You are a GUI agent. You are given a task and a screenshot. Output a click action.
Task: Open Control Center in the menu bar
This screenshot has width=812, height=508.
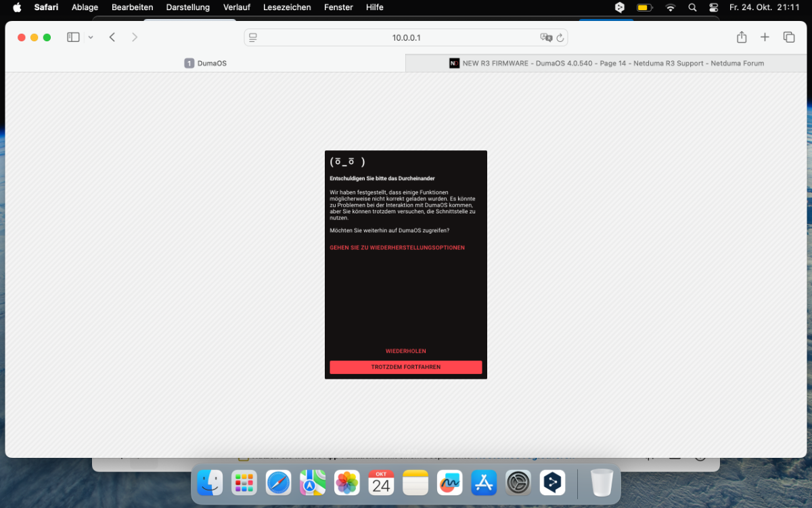click(x=713, y=7)
